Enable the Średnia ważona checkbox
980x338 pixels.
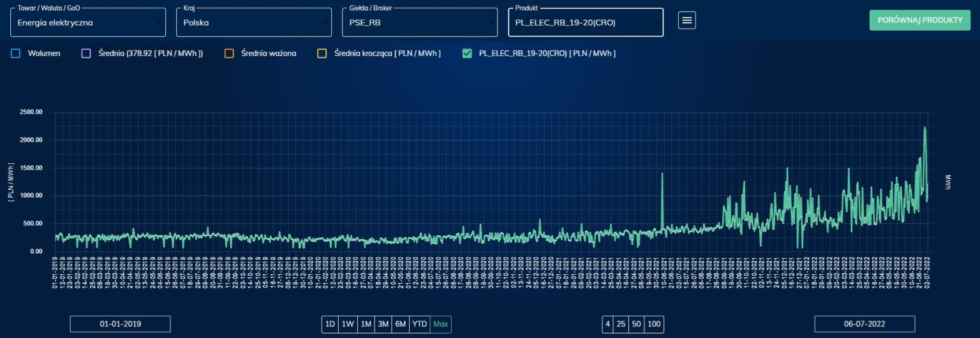pyautogui.click(x=229, y=54)
